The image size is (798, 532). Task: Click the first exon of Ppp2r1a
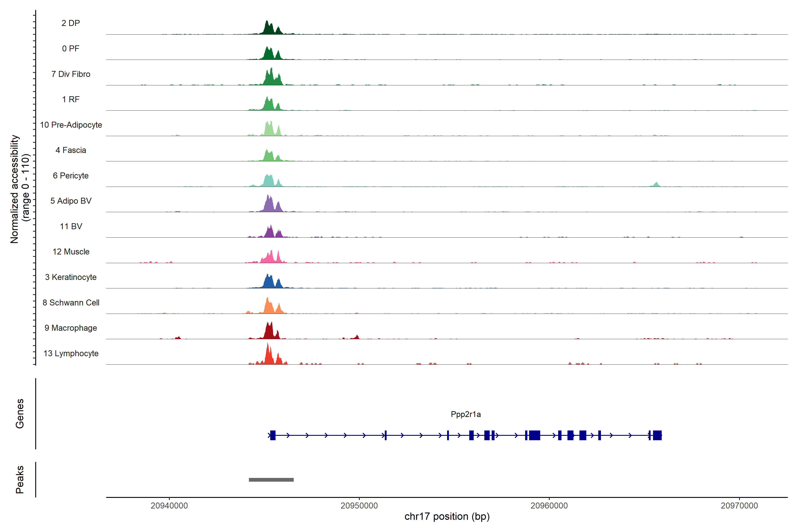[273, 435]
